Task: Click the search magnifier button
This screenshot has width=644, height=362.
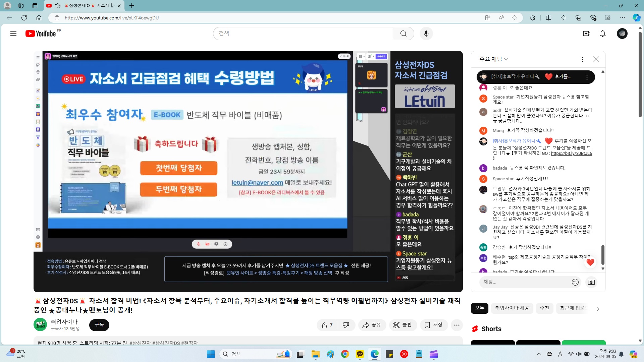Action: point(404,34)
